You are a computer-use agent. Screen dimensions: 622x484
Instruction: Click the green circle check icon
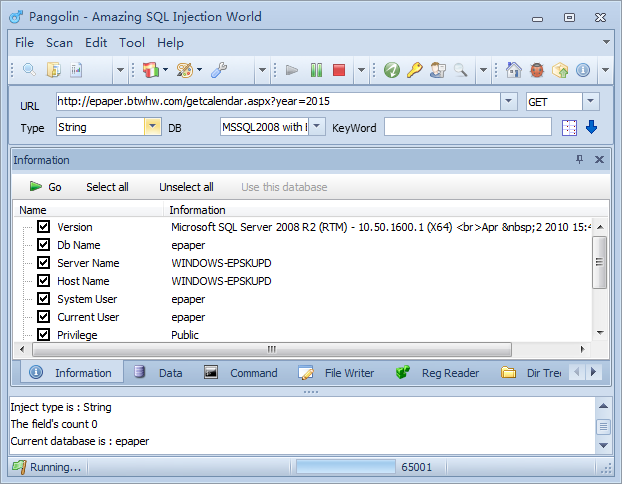point(392,70)
